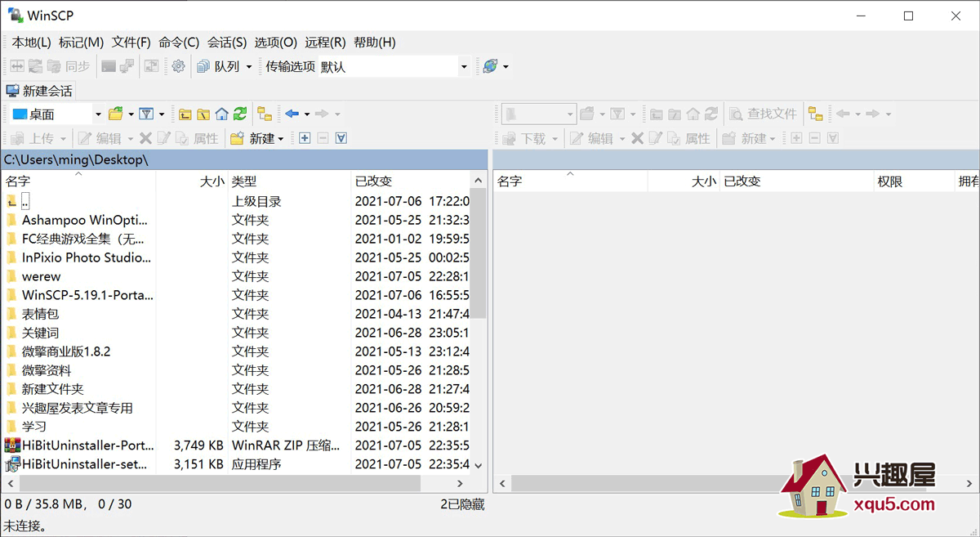
Task: Click the synchronize folders icon
Action: (35, 67)
